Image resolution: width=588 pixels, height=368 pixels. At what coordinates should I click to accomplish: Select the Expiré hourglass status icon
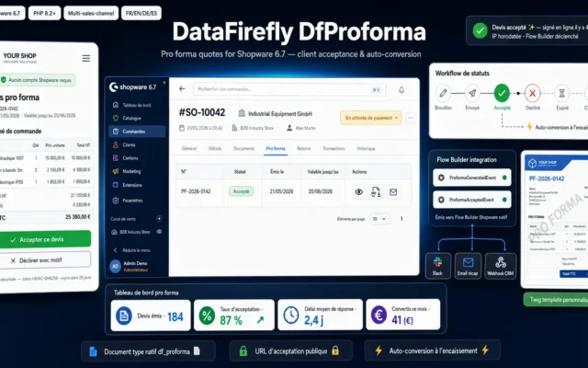(561, 93)
